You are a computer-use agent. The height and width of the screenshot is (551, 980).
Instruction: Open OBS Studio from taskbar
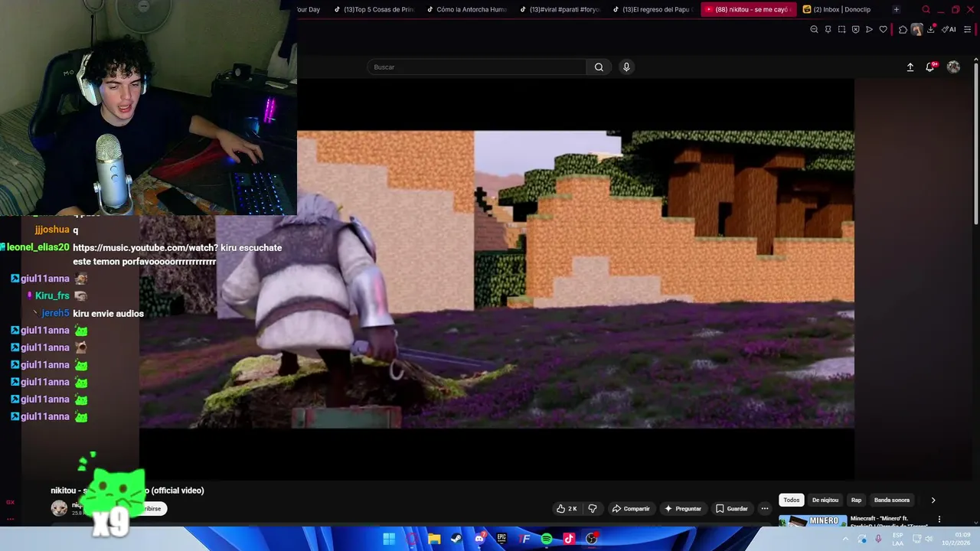[592, 539]
